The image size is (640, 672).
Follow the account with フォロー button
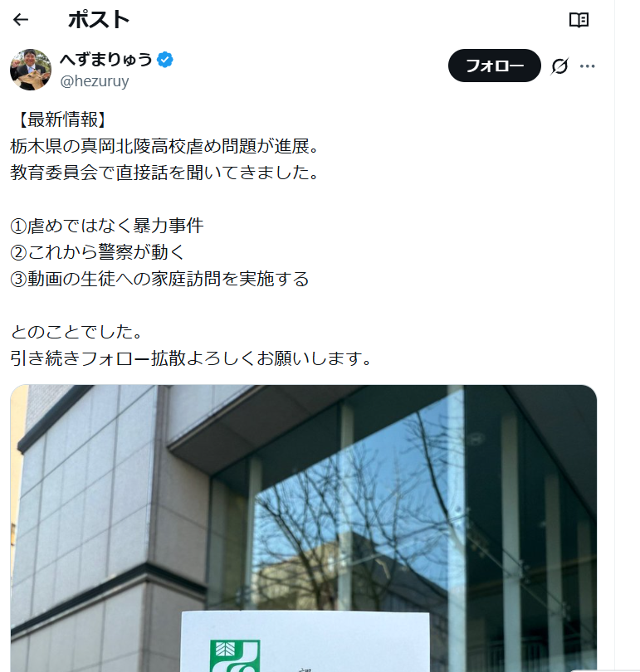pyautogui.click(x=494, y=66)
